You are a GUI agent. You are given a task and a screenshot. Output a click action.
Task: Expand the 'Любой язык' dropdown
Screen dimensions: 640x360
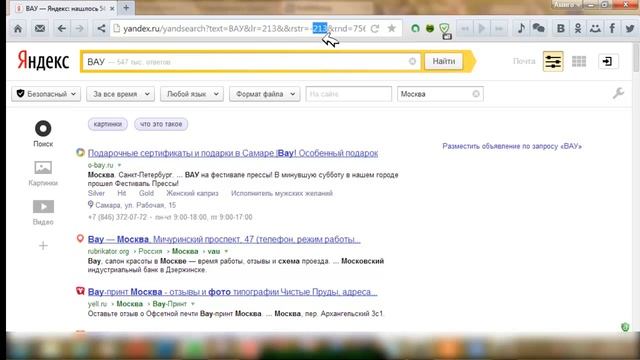(192, 94)
